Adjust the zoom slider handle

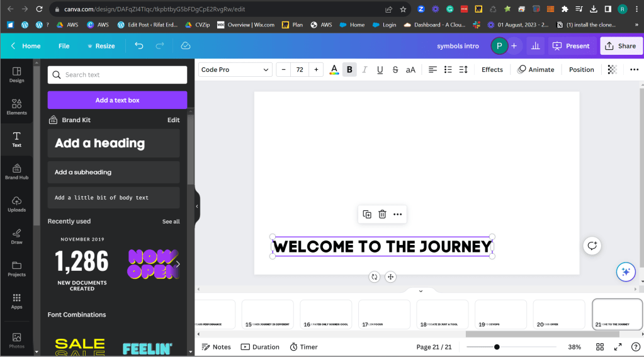click(x=497, y=347)
